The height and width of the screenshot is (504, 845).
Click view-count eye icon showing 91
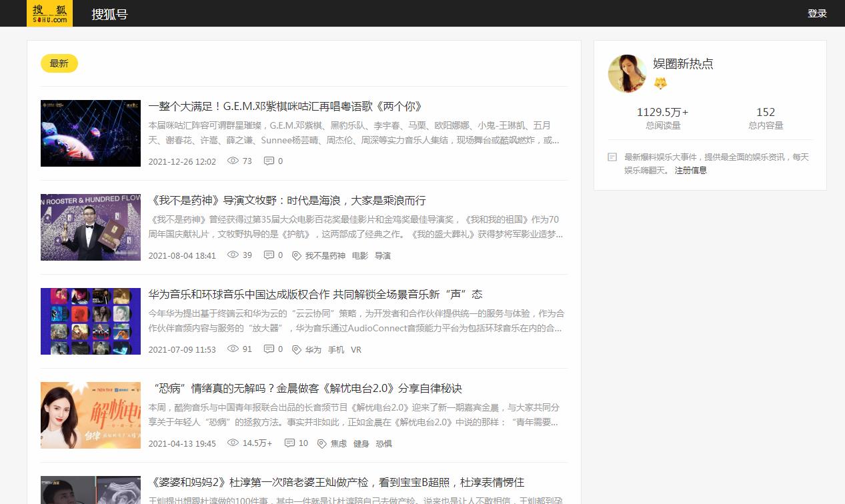tap(233, 349)
